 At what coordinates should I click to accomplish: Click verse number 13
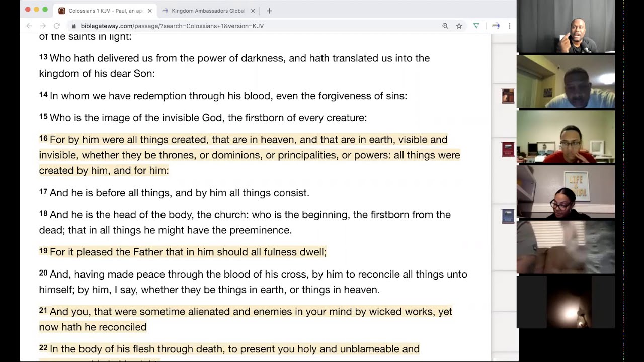[43, 57]
